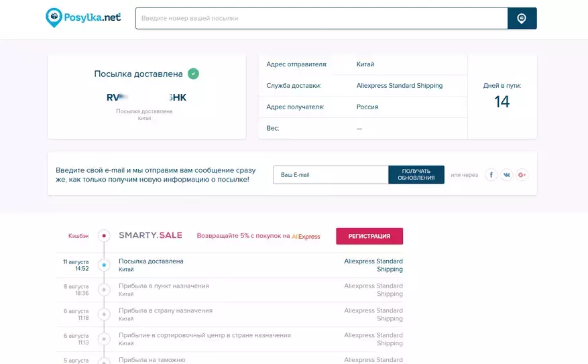Click the 'Служба доставки:' label
Screen dimensions: 588x364
(294, 86)
